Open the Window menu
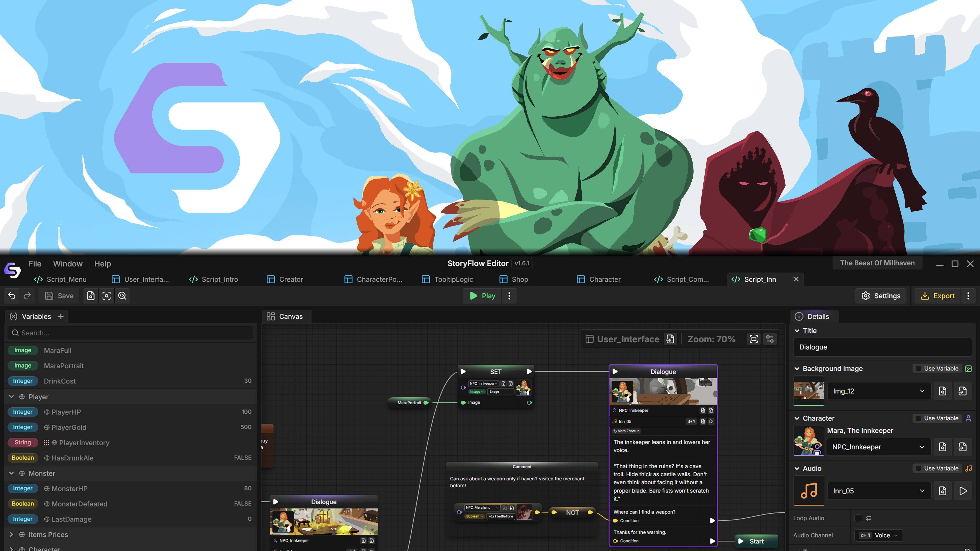The height and width of the screenshot is (551, 980). [68, 264]
